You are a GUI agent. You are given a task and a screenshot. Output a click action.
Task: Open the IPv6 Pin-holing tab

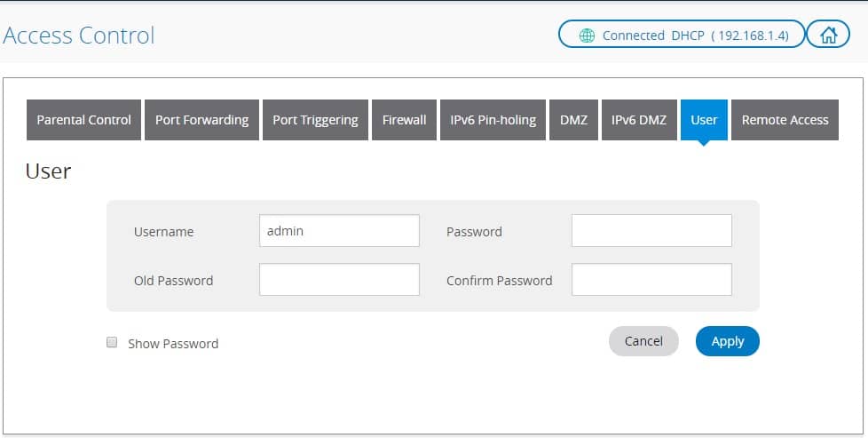(x=493, y=120)
